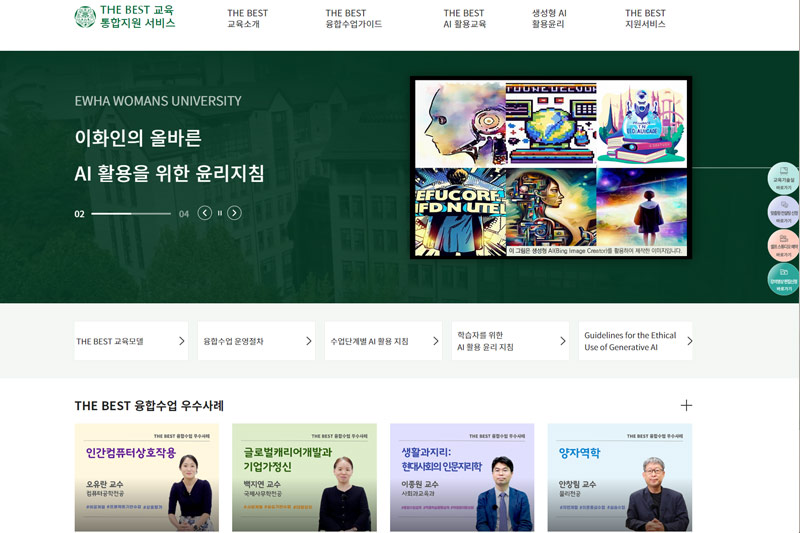Open 양자역학 course thumbnail
Screen dimensions: 800x533
619,477
